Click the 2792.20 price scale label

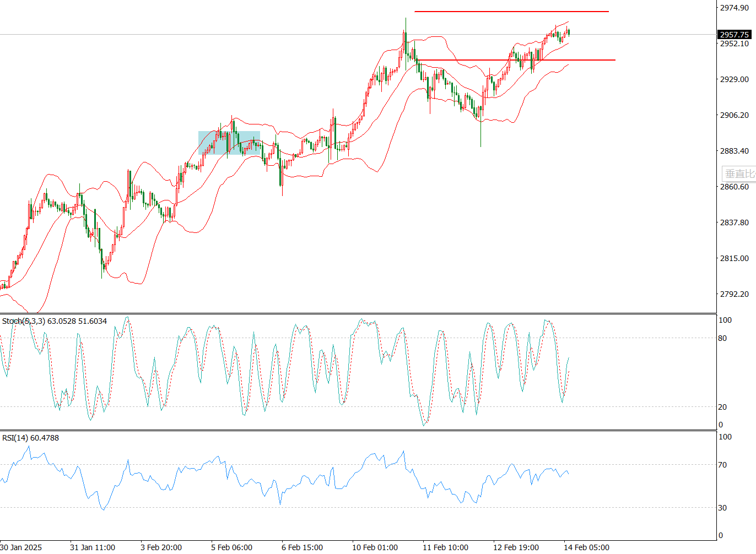tap(734, 294)
